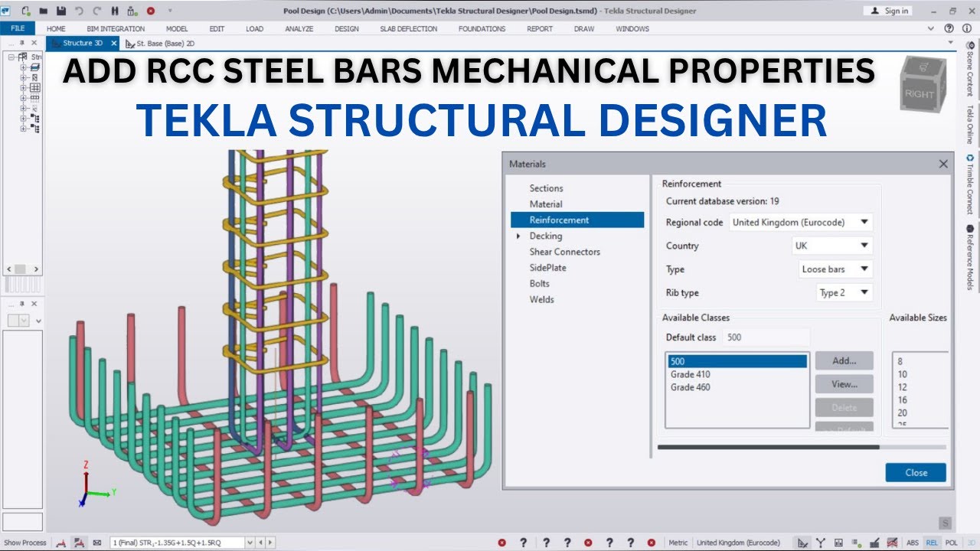Select Reinforcement in Materials dialog
This screenshot has height=551, width=980.
point(577,220)
